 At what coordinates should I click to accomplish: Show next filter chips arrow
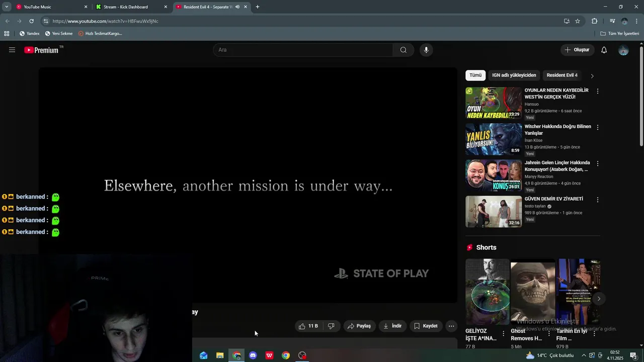click(592, 76)
